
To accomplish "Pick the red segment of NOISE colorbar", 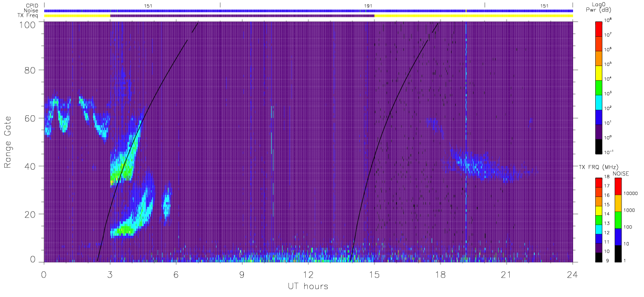I will pyautogui.click(x=618, y=186).
